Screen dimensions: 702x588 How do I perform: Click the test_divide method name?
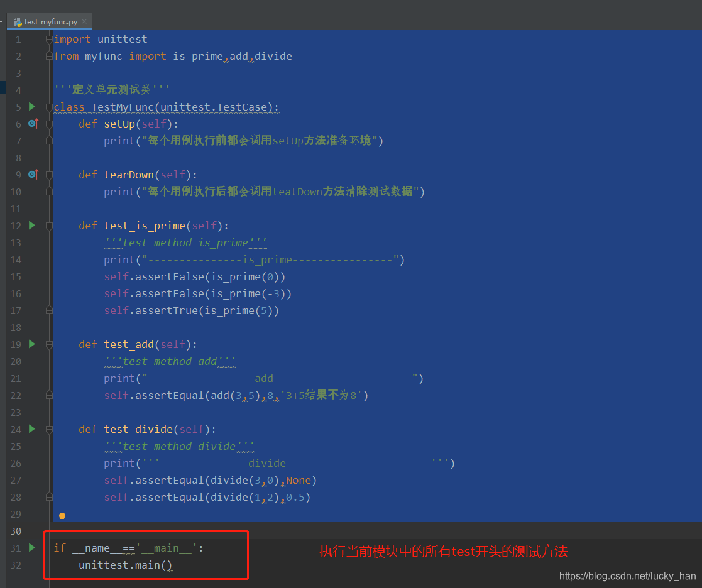[138, 430]
